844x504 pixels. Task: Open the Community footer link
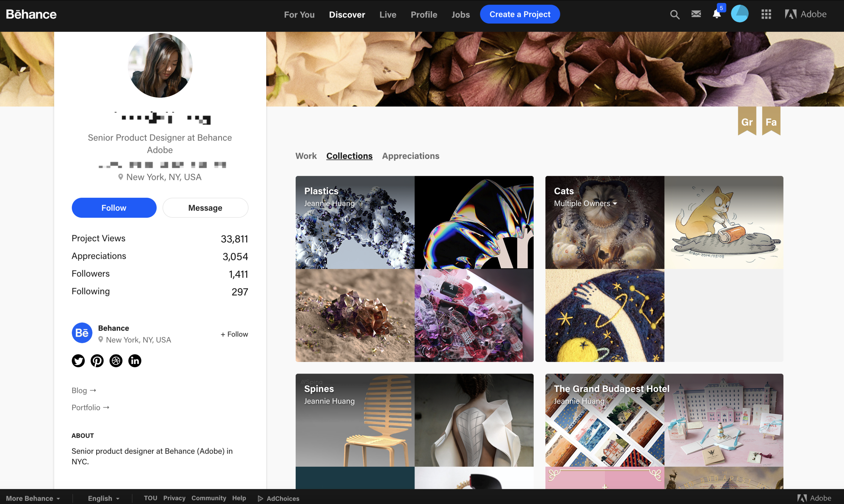click(209, 498)
